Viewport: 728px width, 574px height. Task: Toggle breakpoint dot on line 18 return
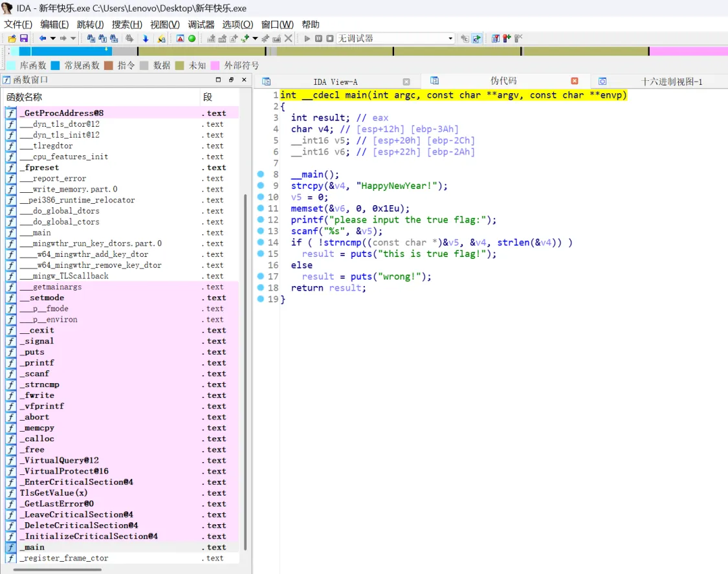(x=261, y=287)
